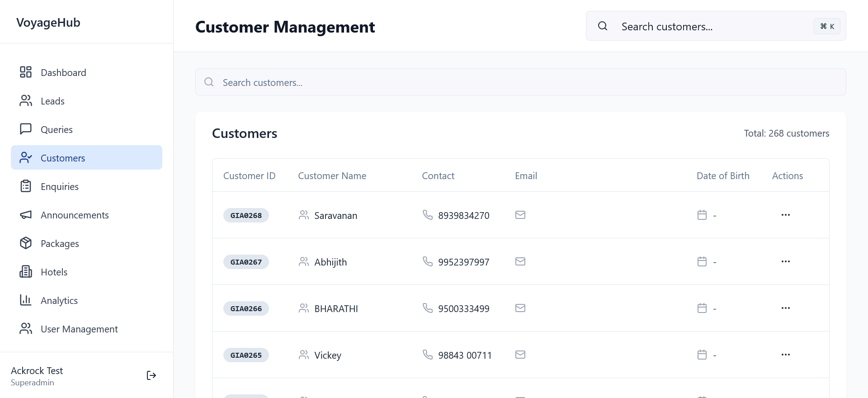Click the Packages box icon
Screen dimensions: 868x398
[26, 243]
